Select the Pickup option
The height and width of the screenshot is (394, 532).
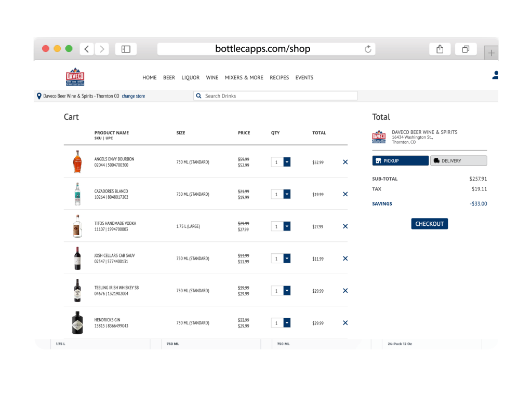[x=401, y=161]
